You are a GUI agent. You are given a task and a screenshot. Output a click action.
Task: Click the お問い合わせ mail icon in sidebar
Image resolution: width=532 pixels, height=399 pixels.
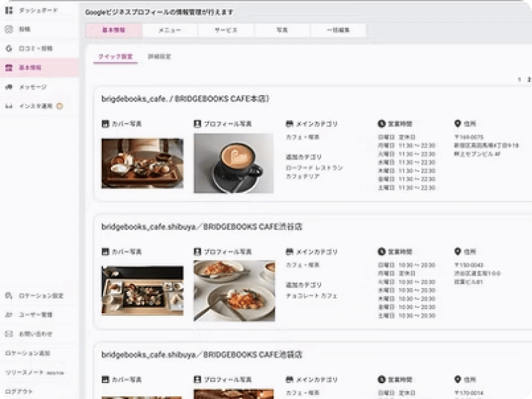coord(9,334)
